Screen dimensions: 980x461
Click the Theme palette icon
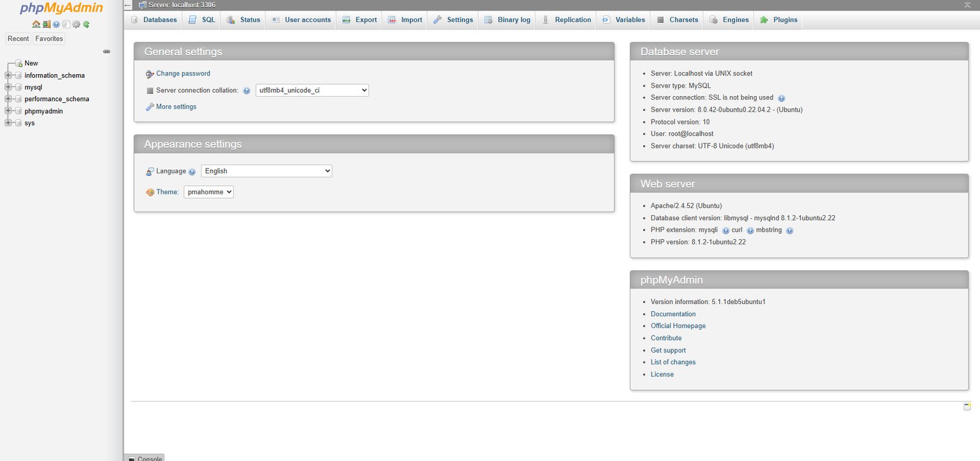tap(150, 192)
